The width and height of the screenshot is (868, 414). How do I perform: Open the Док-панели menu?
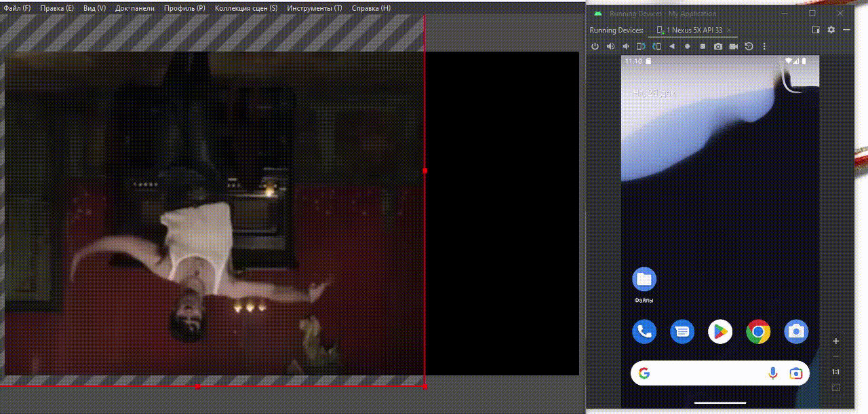(x=135, y=8)
